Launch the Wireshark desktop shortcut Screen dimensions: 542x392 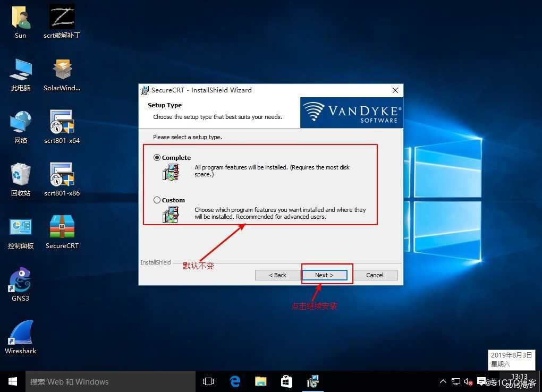point(20,337)
